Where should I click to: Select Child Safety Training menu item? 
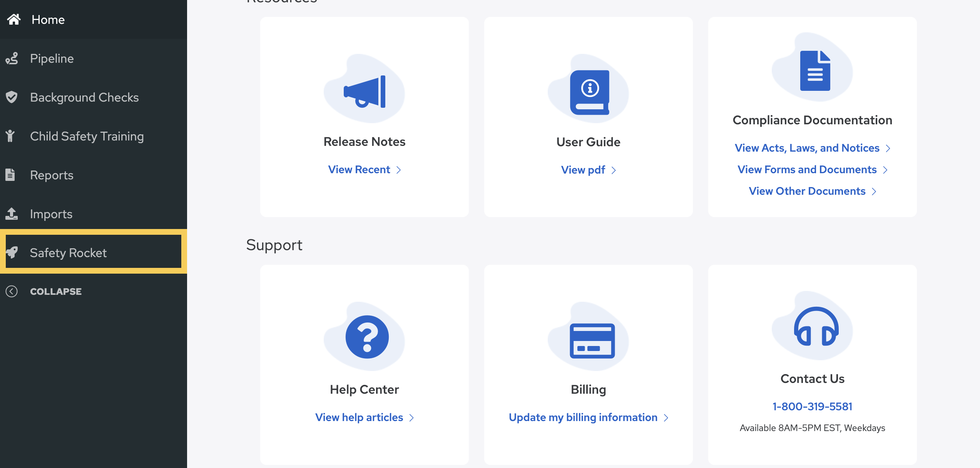tap(94, 136)
